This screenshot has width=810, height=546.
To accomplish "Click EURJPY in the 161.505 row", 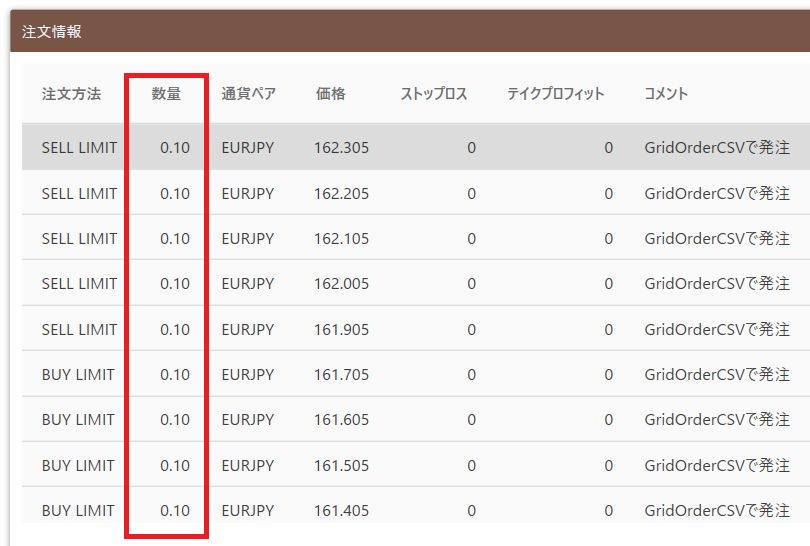I will (248, 465).
